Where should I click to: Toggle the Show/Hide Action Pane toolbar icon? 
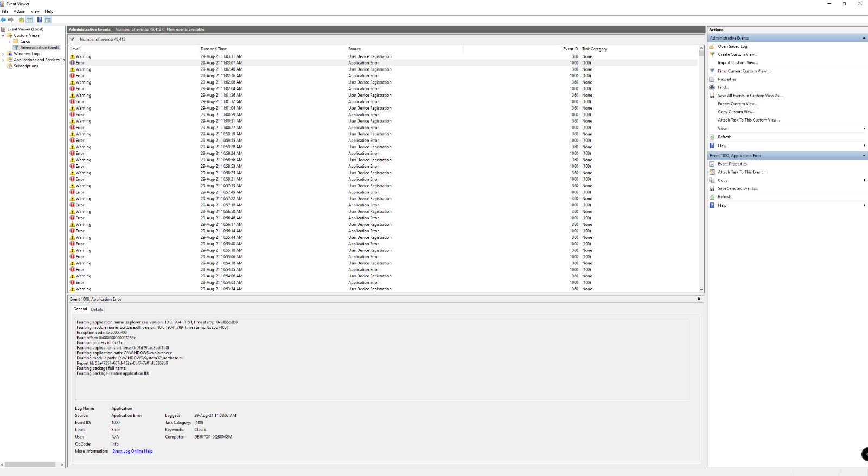click(x=48, y=20)
